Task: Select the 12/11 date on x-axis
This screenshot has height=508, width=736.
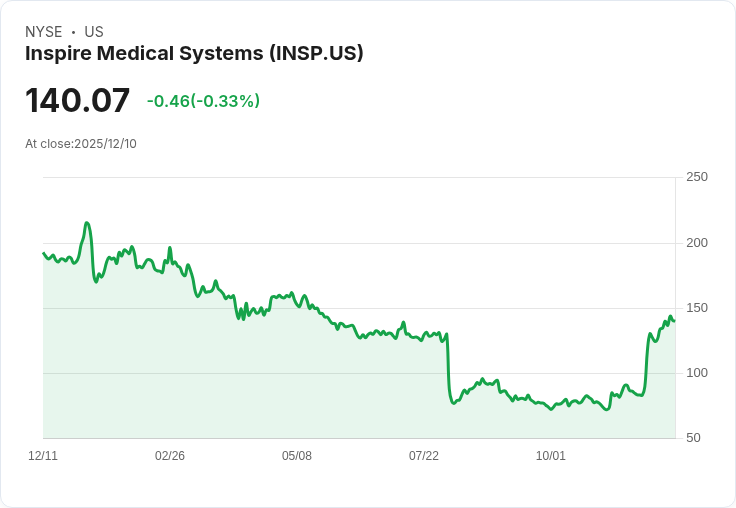Action: click(43, 456)
